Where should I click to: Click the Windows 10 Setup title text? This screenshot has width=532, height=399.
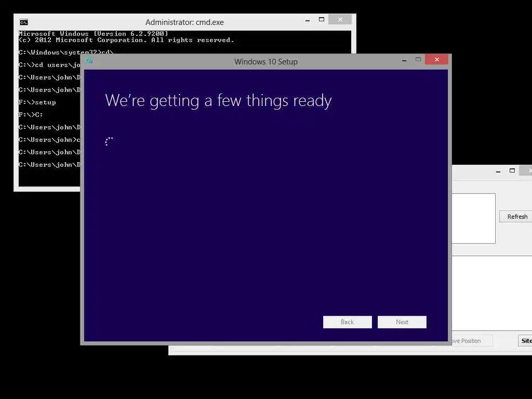point(266,62)
